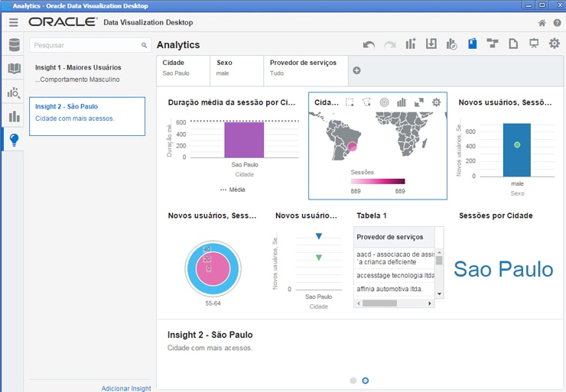The width and height of the screenshot is (566, 392).
Task: Select the accesstage tecnologia ltda row
Action: pos(394,276)
